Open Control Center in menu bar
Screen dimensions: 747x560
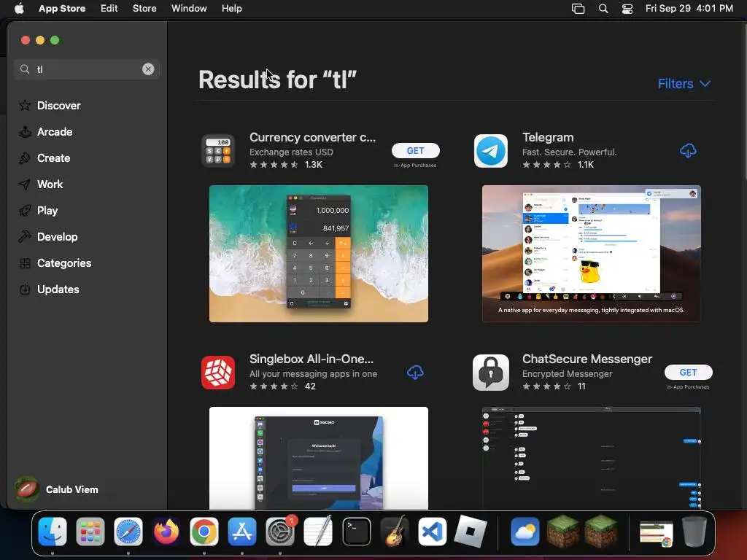[x=627, y=9]
